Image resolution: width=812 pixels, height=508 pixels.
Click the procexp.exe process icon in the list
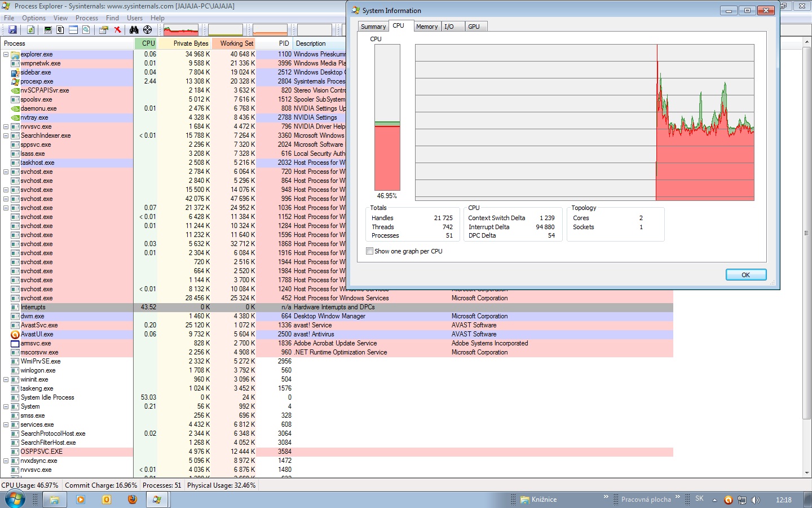[15, 81]
